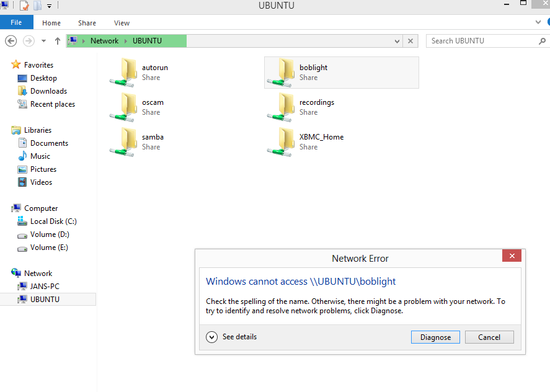Screen dimensions: 550x392
Task: Click the Libraries icon in sidebar
Action: pos(16,130)
